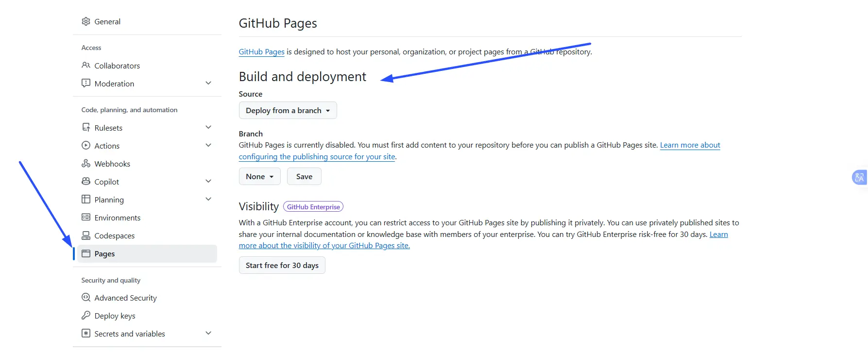The width and height of the screenshot is (868, 353).
Task: Click Start free for 30 days
Action: [x=282, y=265]
